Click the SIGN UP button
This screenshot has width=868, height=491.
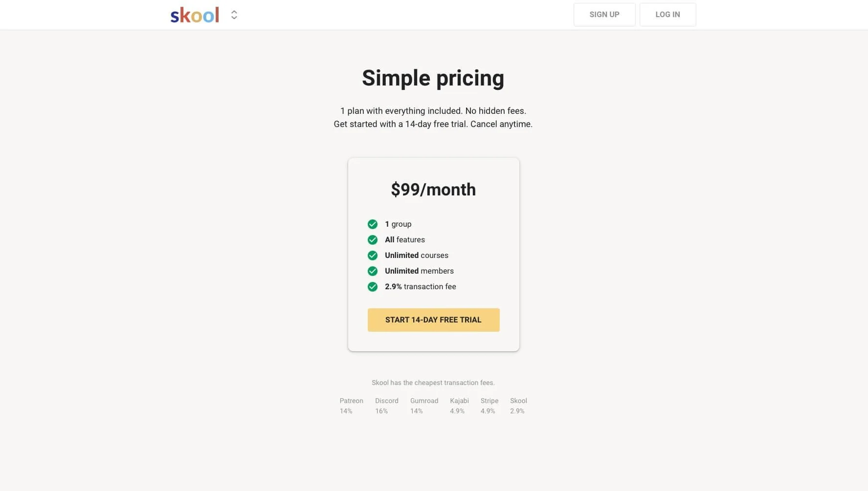tap(604, 15)
